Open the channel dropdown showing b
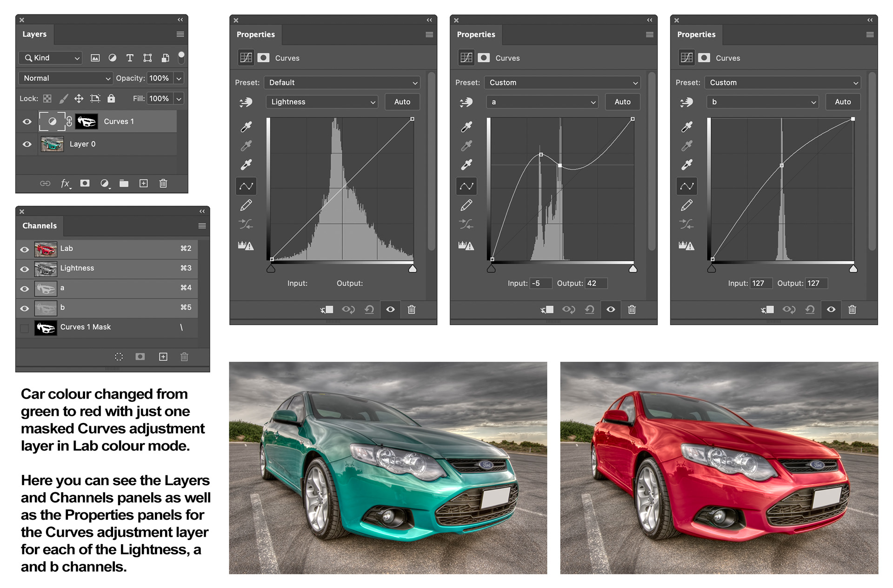 pos(762,102)
